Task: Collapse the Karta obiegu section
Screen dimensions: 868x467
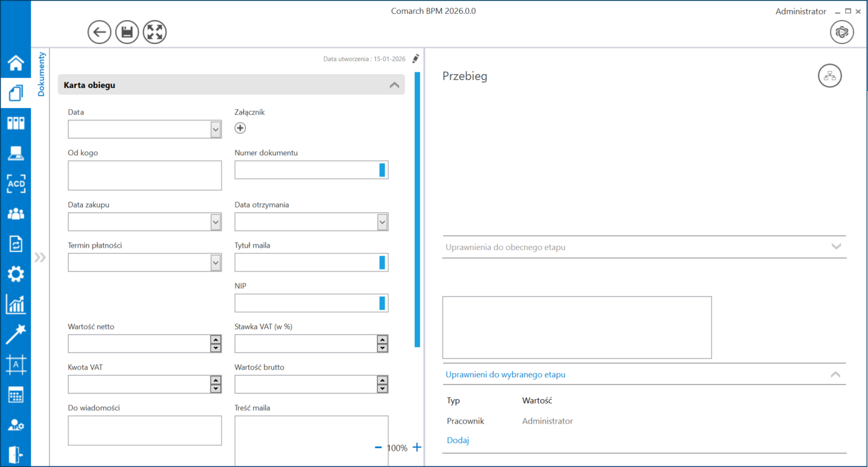Action: coord(394,85)
